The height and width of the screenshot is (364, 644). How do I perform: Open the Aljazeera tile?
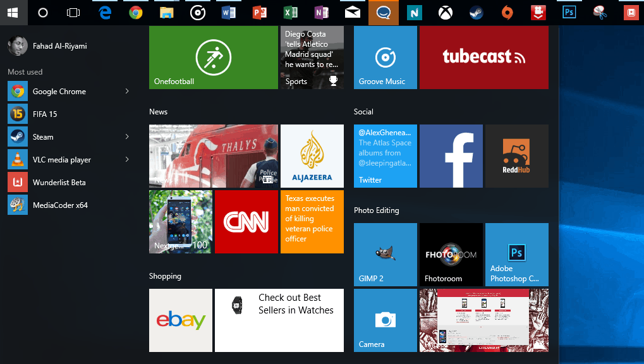(312, 156)
